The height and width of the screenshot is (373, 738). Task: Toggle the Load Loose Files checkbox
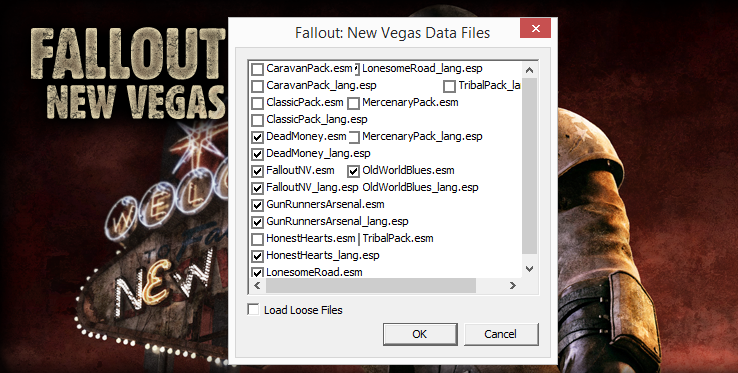point(253,310)
